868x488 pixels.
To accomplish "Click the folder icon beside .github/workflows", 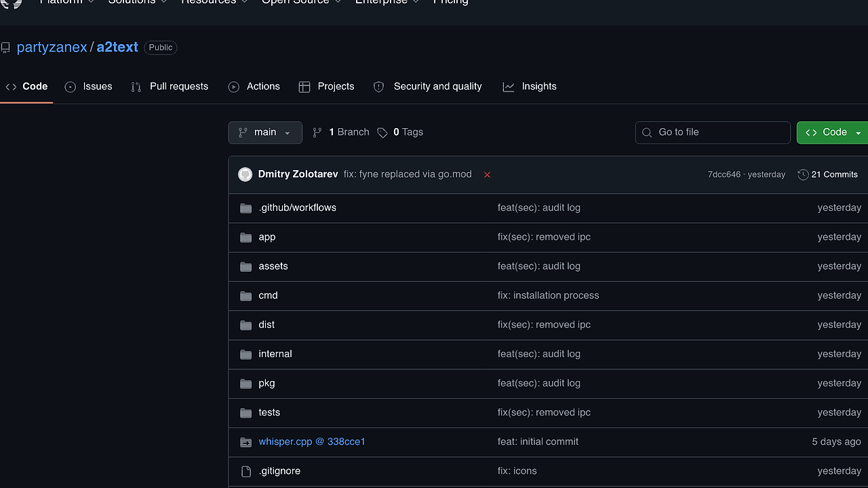I will click(245, 208).
